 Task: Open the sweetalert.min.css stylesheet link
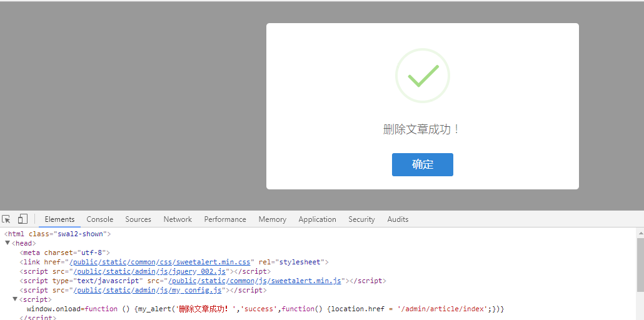pos(160,262)
